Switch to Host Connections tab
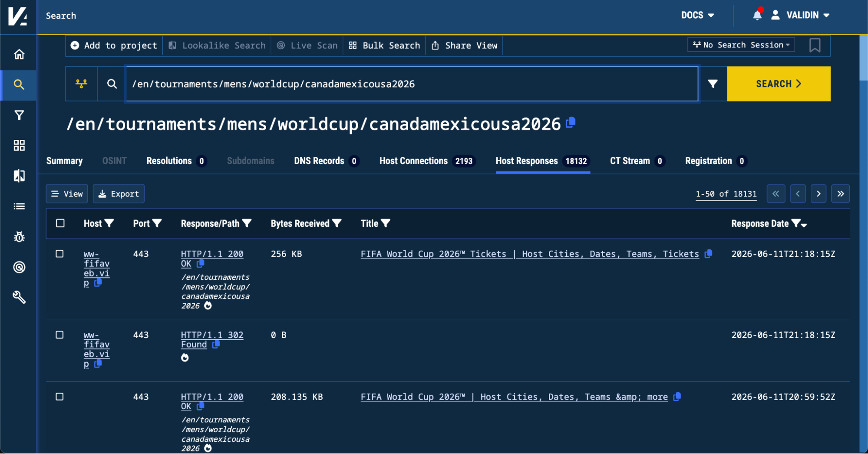This screenshot has width=868, height=454. click(427, 161)
